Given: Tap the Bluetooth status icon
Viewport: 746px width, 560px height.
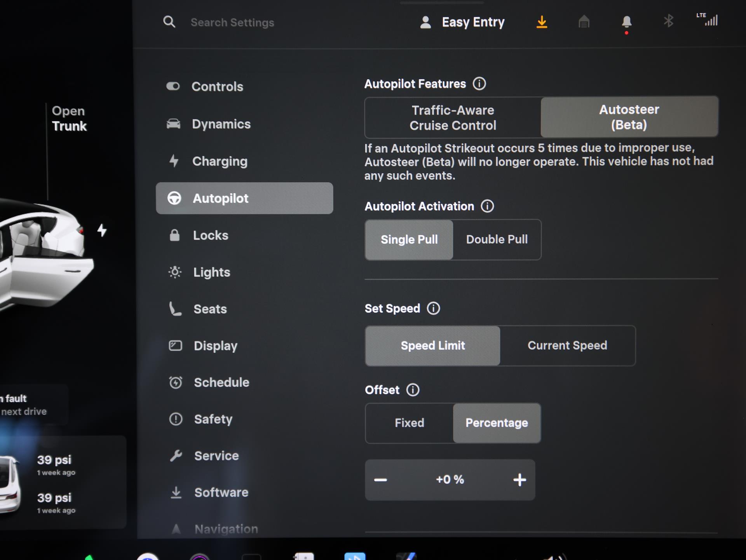Looking at the screenshot, I should 668,21.
